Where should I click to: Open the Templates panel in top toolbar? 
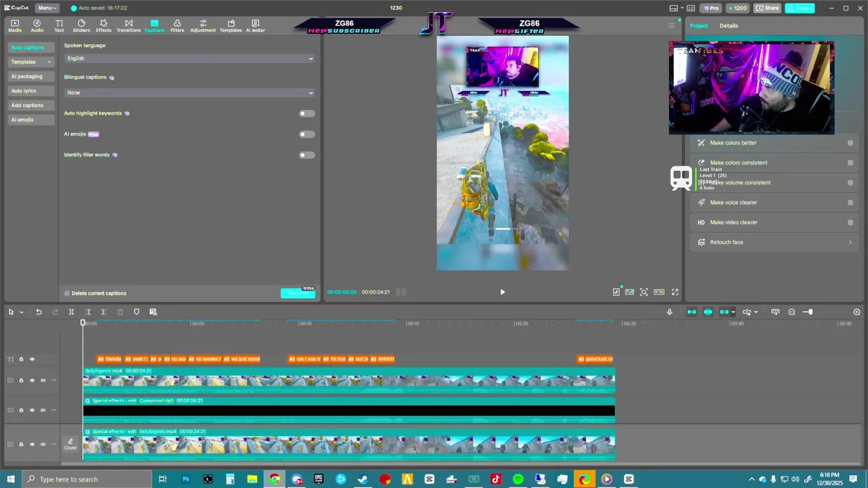pos(231,26)
